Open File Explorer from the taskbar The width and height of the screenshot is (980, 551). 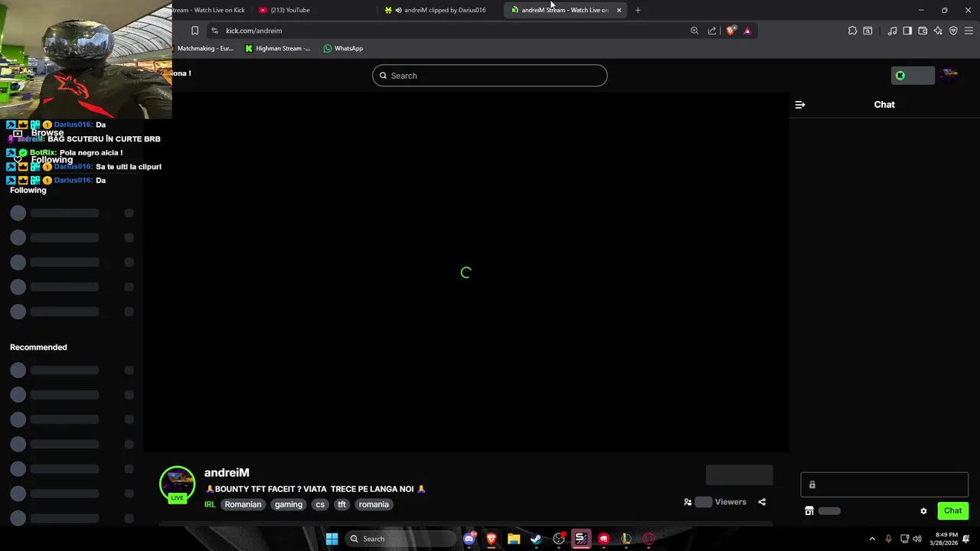(x=514, y=539)
